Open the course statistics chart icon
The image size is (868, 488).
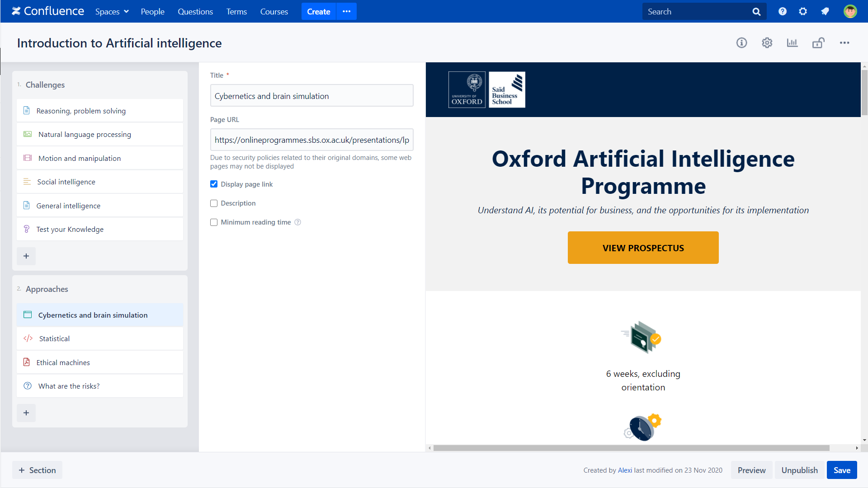(792, 43)
